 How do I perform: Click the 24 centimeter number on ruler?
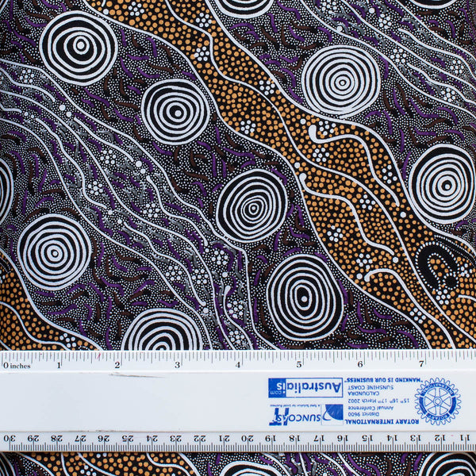click(152, 439)
